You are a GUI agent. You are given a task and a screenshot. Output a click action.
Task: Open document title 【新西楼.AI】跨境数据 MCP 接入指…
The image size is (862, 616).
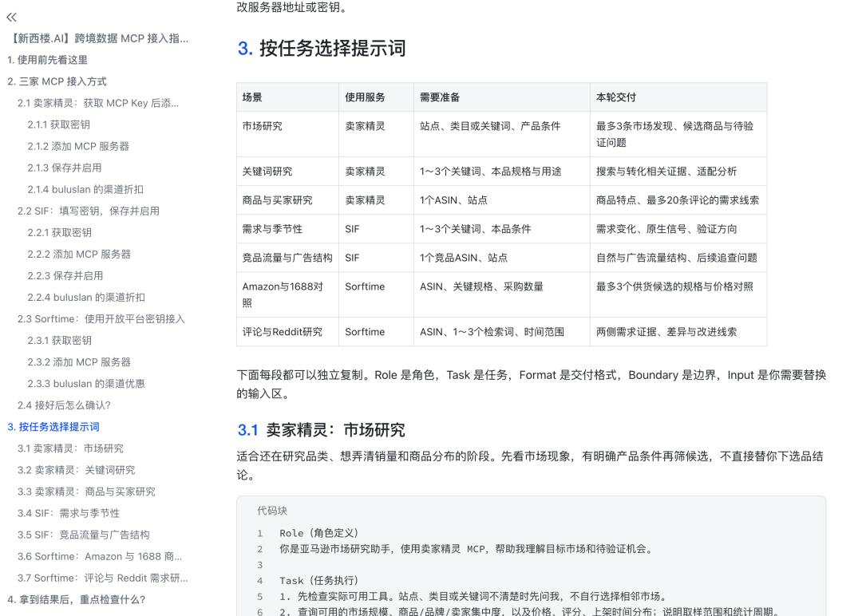click(99, 38)
